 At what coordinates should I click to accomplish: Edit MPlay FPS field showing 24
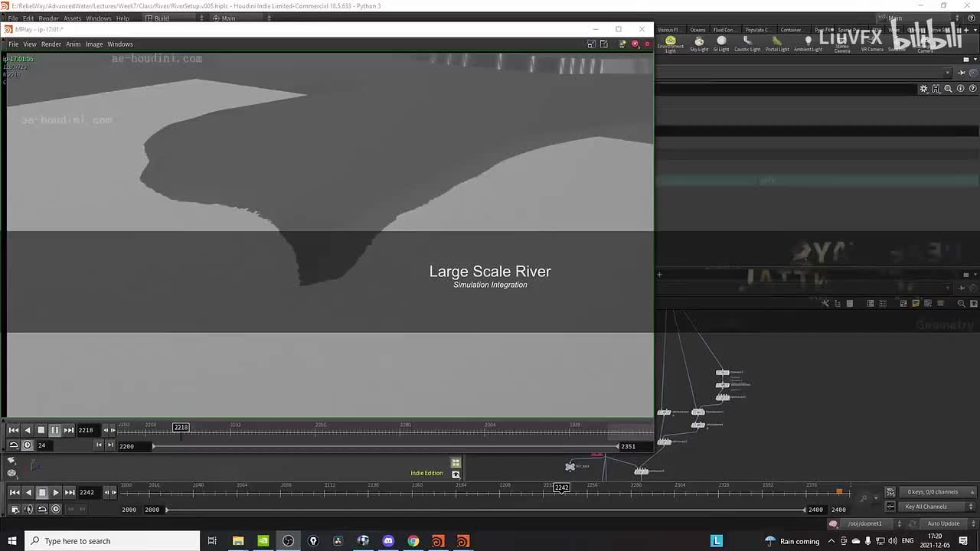point(46,445)
